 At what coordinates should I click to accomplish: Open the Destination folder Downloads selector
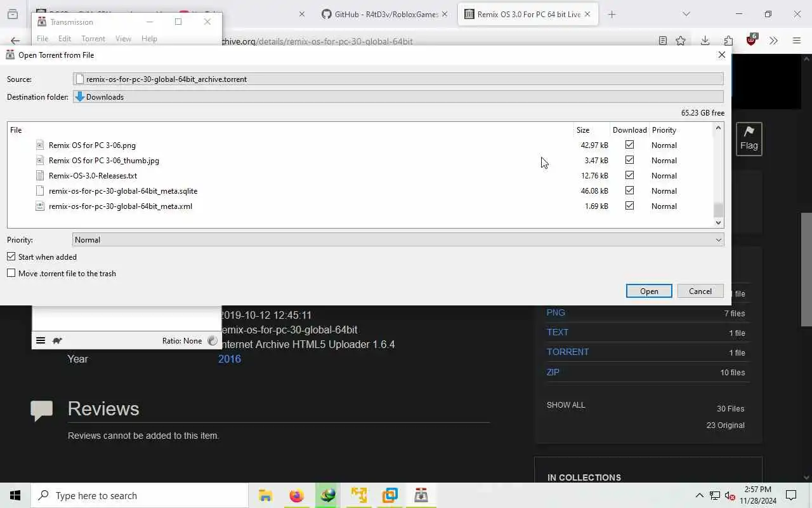click(398, 97)
